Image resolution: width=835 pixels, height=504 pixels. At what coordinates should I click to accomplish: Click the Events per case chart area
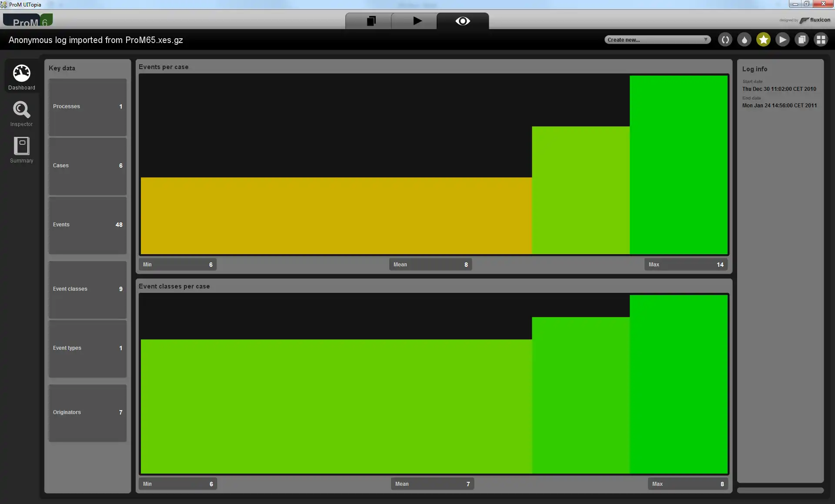click(434, 164)
